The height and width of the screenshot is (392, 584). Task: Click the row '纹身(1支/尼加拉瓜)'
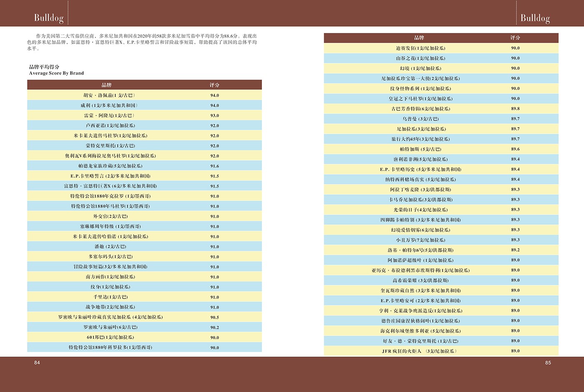(x=144, y=287)
